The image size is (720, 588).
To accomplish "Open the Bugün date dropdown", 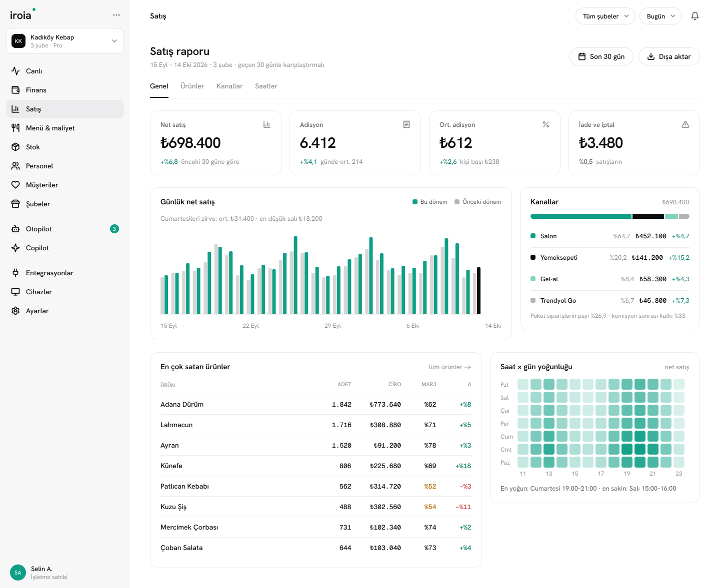I will coord(660,16).
